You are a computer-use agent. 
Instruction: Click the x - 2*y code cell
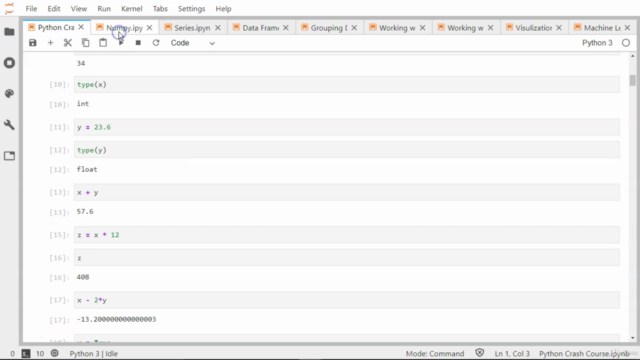coord(347,300)
